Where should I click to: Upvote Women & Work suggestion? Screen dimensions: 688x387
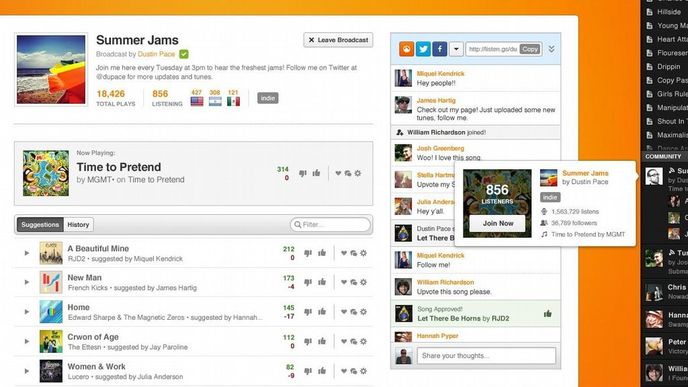322,371
